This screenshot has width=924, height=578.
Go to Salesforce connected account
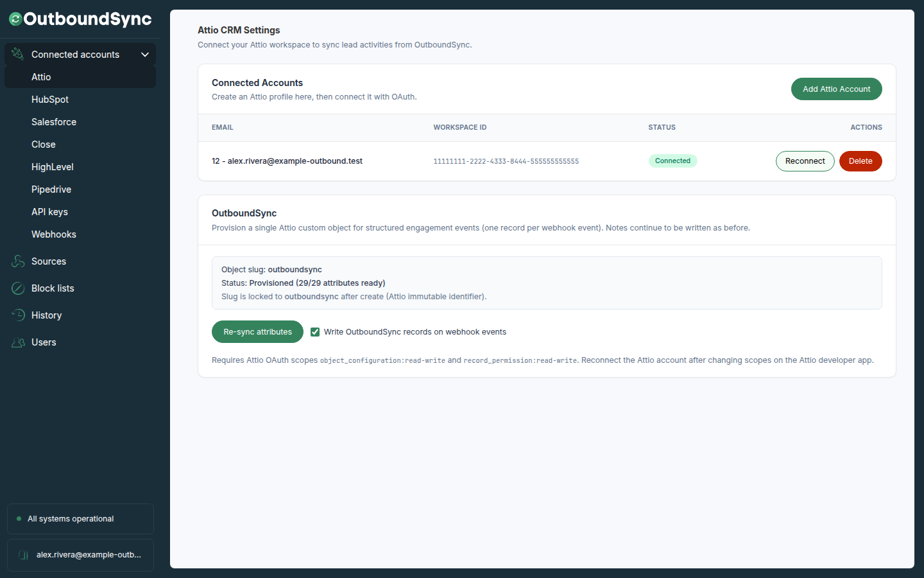[80, 122]
